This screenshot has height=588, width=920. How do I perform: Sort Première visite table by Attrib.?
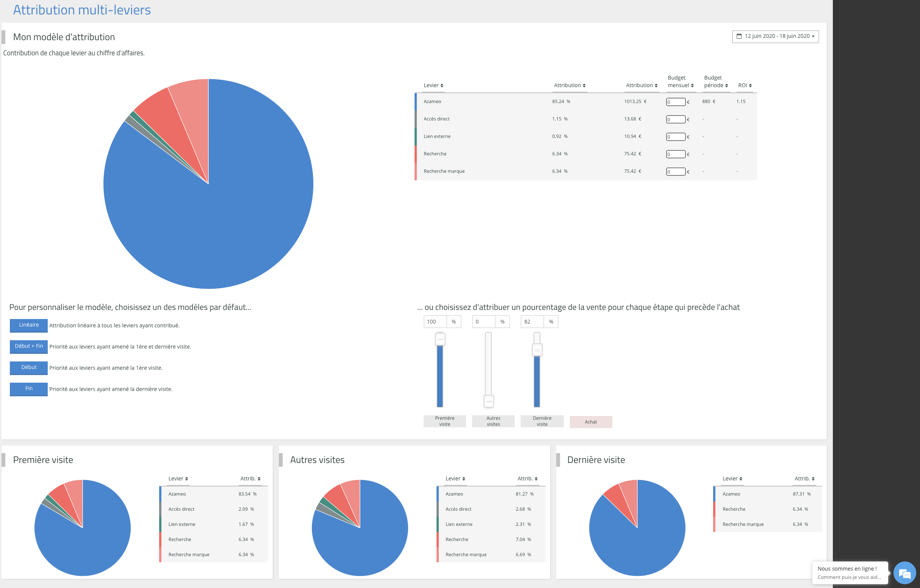(x=250, y=479)
